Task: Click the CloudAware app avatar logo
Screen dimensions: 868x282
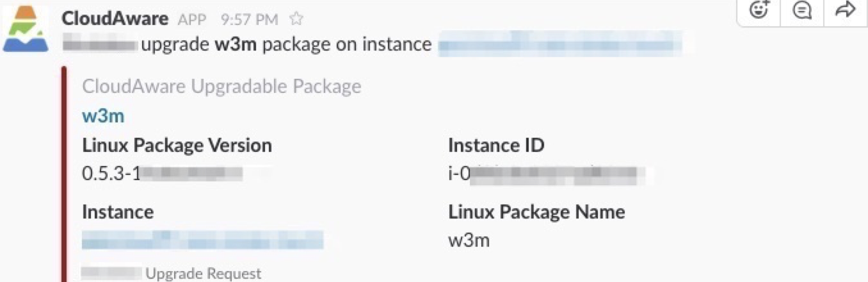Action: click(x=26, y=31)
